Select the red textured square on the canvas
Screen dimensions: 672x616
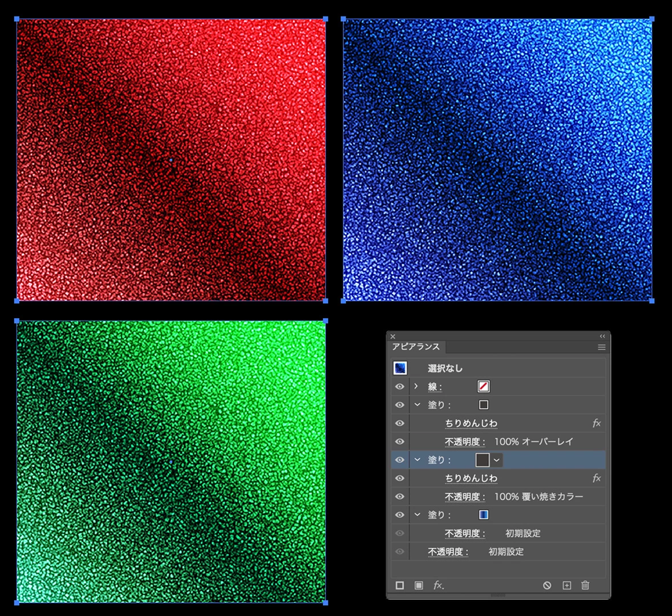(x=171, y=160)
